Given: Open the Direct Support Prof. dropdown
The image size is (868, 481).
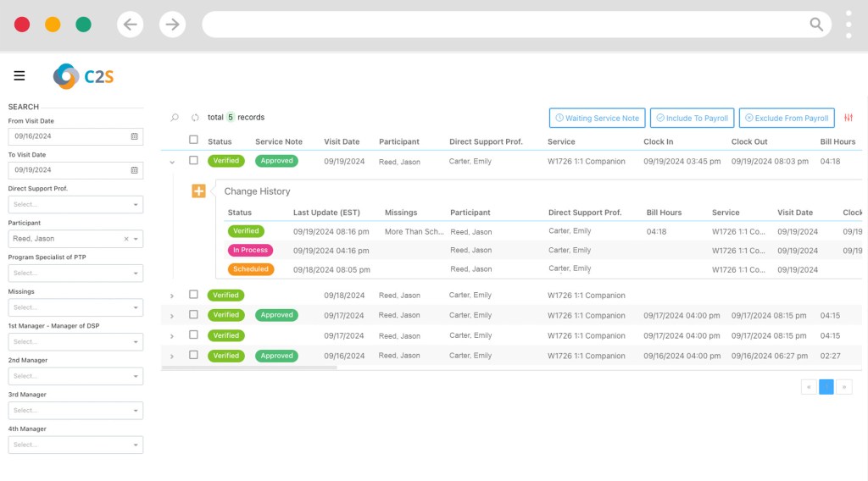Looking at the screenshot, I should click(x=75, y=204).
